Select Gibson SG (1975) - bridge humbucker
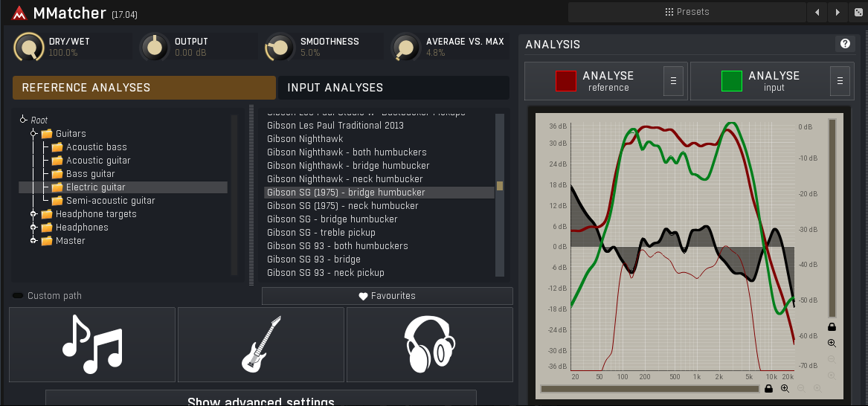 point(379,192)
